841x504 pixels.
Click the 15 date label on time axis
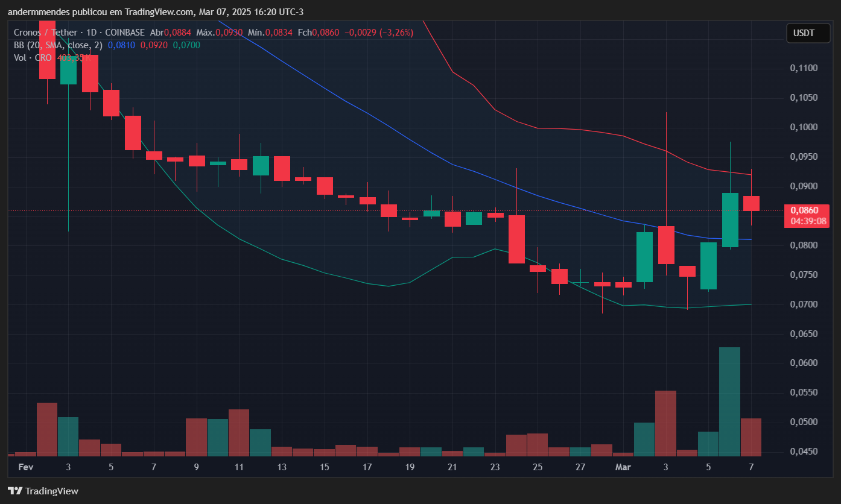[325, 467]
